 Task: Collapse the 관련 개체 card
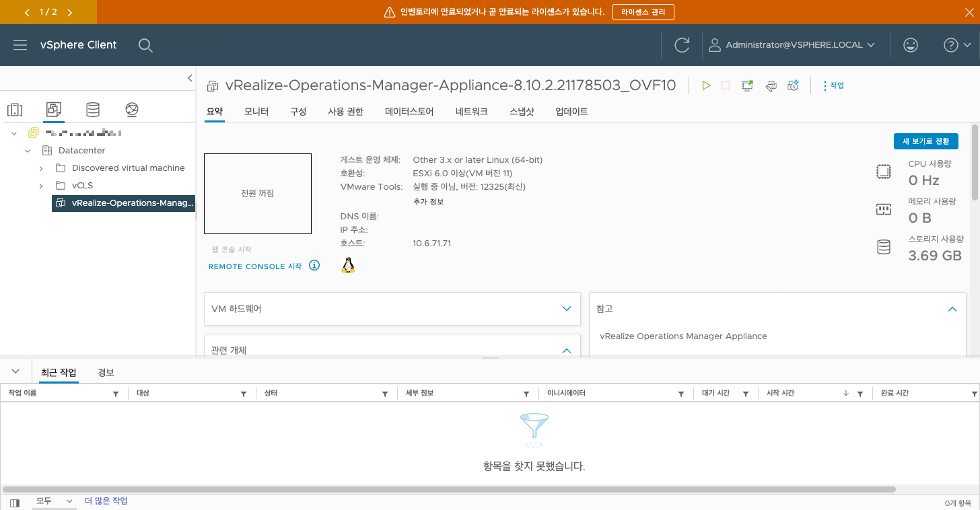pos(567,351)
